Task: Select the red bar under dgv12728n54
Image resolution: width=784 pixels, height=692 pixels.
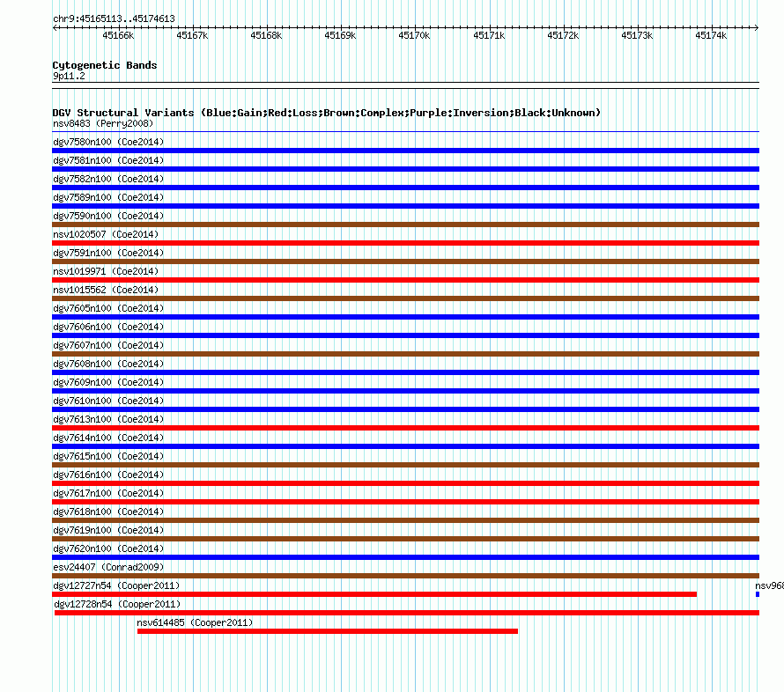Action: pyautogui.click(x=407, y=613)
